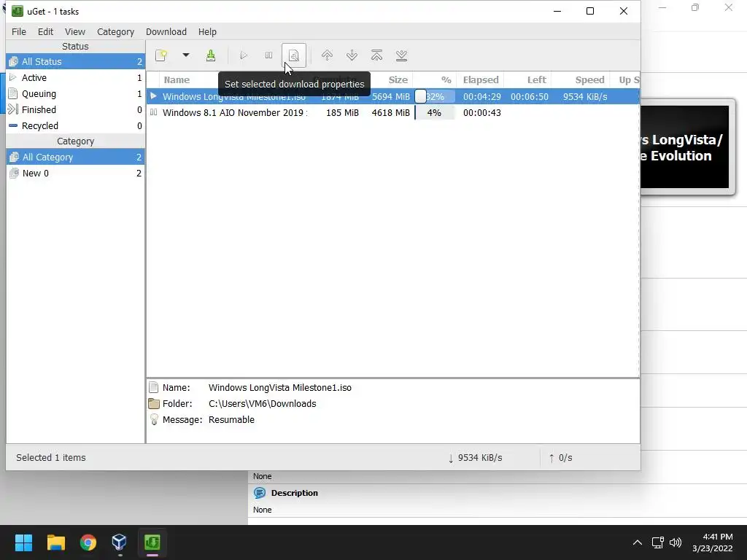Select the Windows 8.1 AIO November 2019 row
The image size is (747, 560).
(393, 113)
